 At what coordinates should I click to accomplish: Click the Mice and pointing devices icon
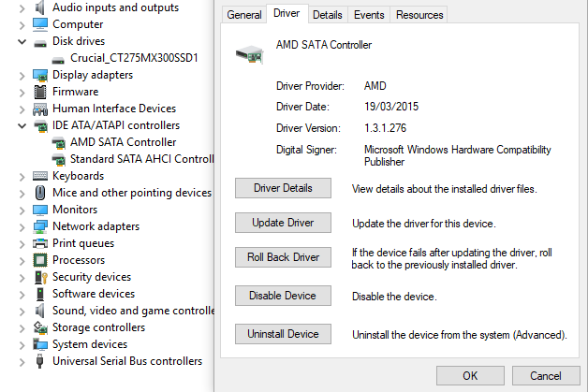tap(40, 193)
